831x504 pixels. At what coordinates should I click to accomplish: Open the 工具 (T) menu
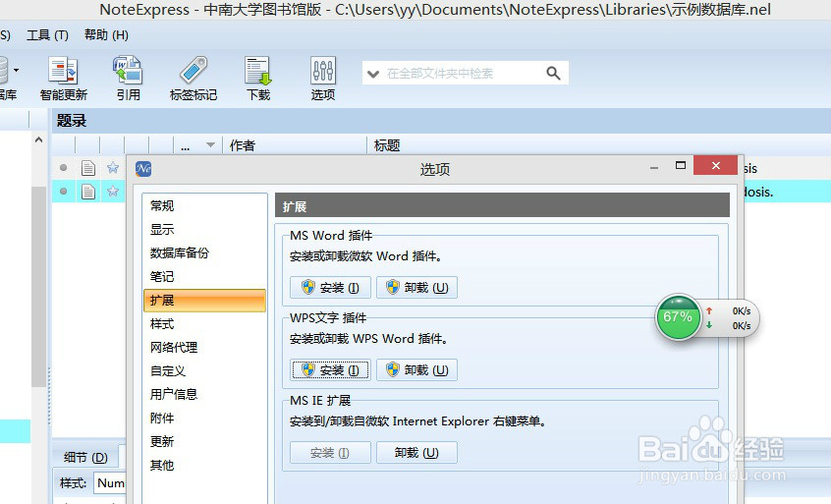click(47, 35)
